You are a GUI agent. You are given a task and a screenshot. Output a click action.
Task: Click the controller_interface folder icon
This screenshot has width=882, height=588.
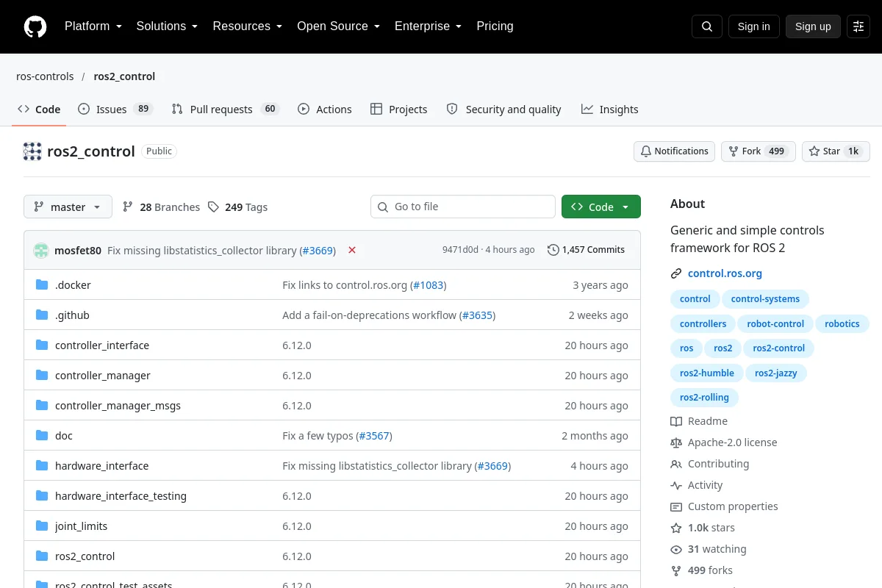(42, 345)
